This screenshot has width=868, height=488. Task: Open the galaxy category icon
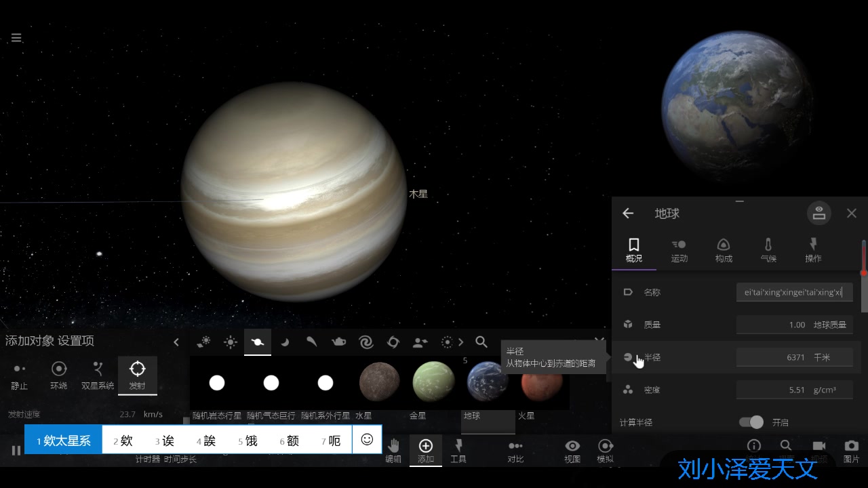click(x=366, y=342)
